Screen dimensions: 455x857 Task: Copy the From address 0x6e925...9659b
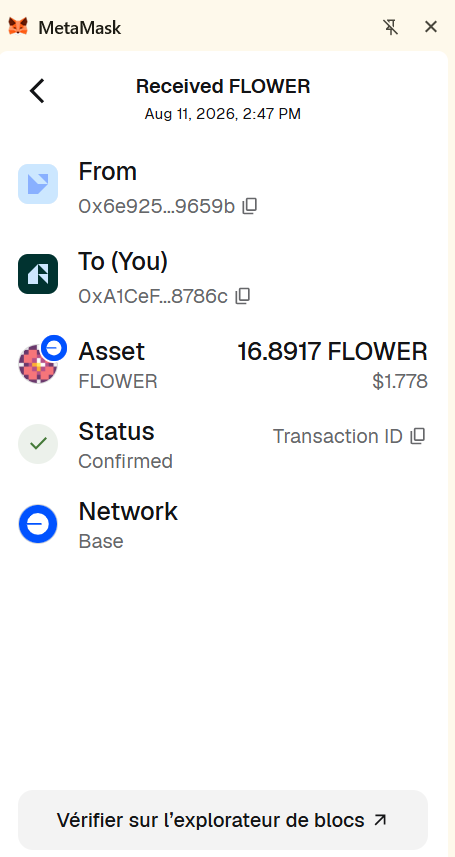point(250,206)
